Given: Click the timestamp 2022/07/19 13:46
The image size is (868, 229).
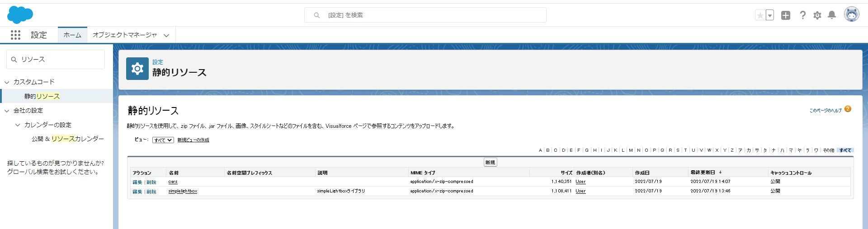Looking at the screenshot, I should tap(710, 191).
